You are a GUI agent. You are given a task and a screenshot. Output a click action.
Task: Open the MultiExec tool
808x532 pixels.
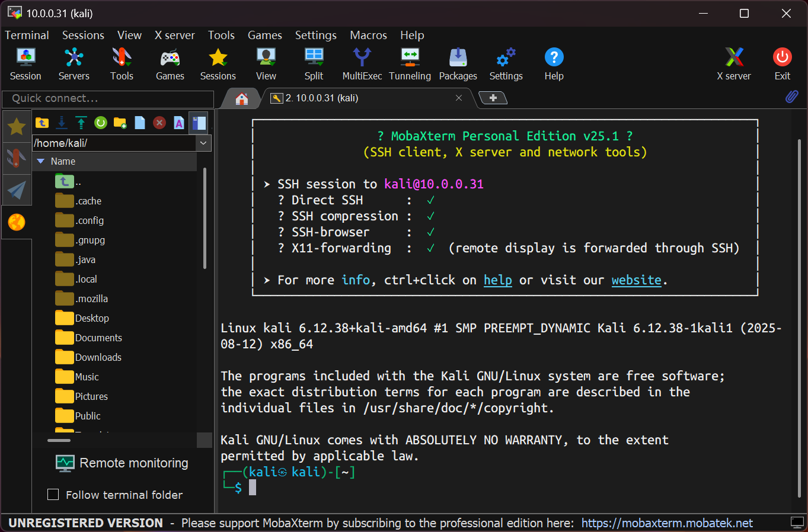pos(362,62)
